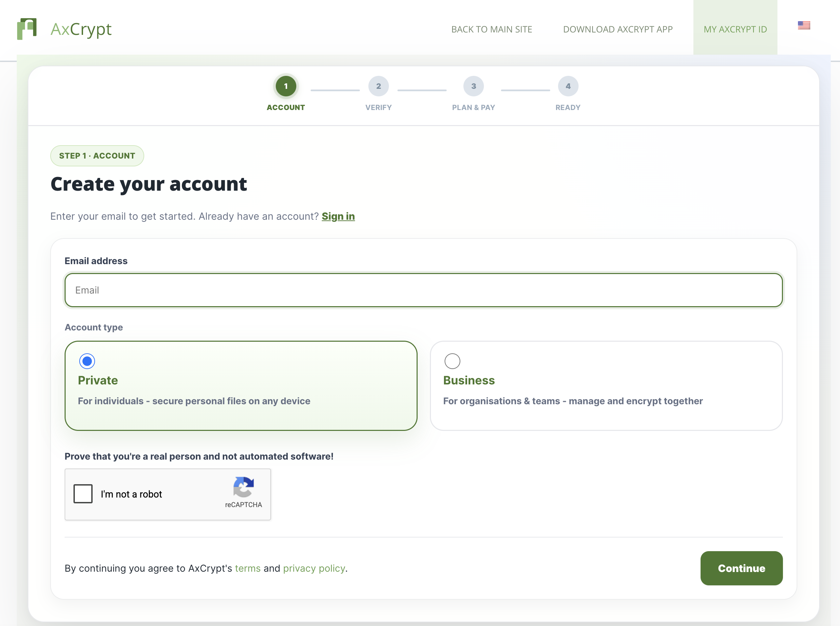Screen dimensions: 840x626
Task: Open My AxCrypt ID tab
Action: pos(735,29)
